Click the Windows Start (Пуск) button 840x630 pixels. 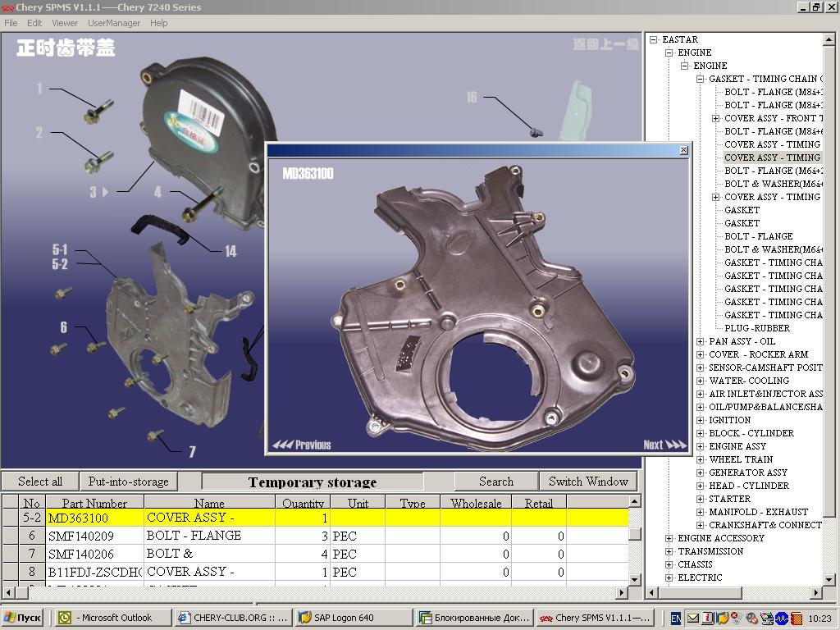(22, 618)
